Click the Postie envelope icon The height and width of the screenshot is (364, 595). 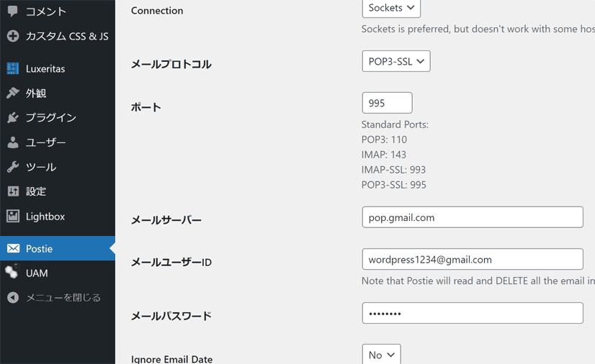click(13, 248)
